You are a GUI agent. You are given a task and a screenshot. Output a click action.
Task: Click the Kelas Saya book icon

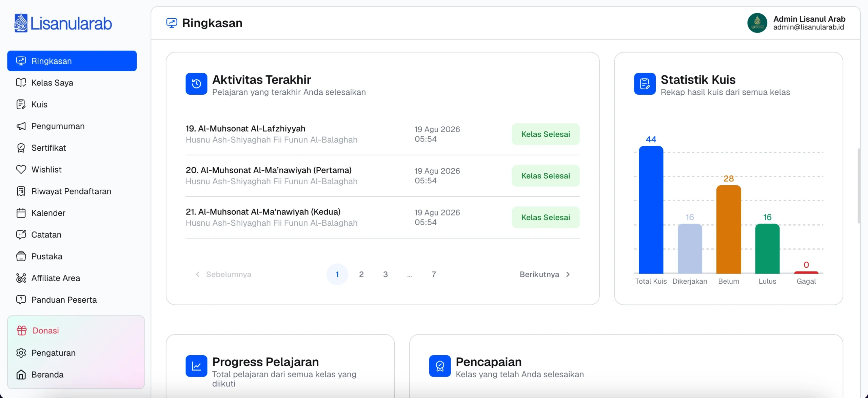(21, 82)
